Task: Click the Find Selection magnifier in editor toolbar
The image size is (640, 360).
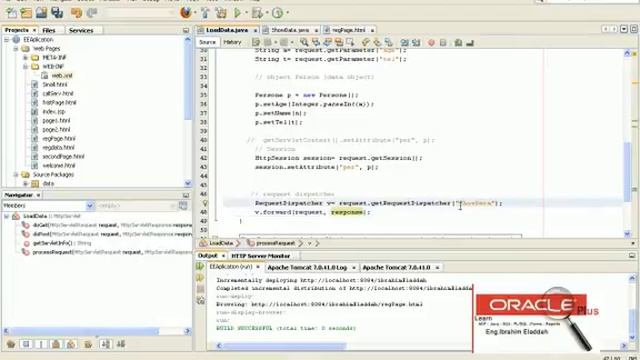Action: 304,42
